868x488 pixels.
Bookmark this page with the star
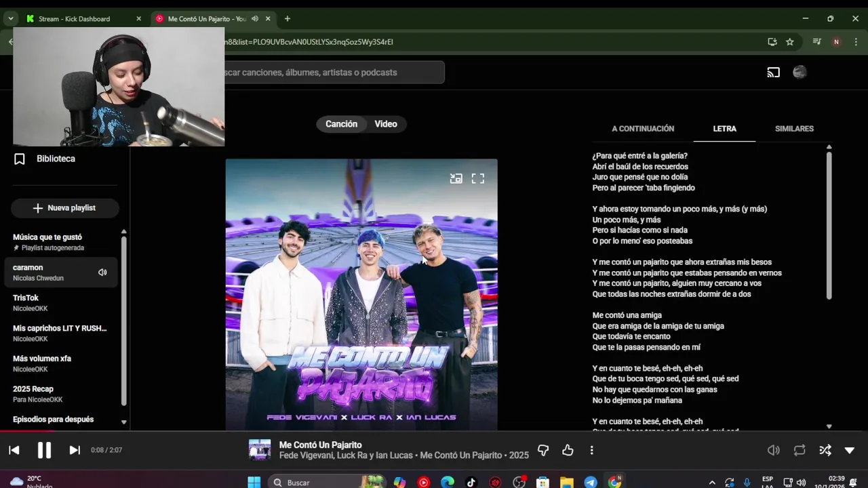790,42
